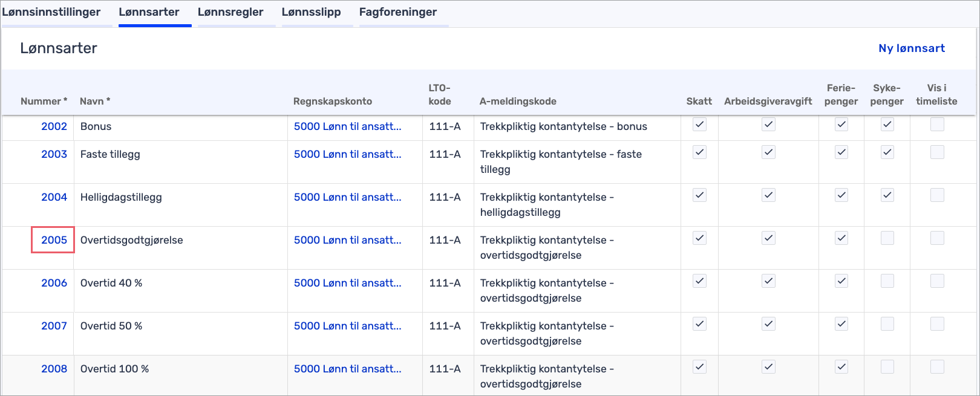Toggle Feriepenger checkbox for Overtid 40 %
The width and height of the screenshot is (980, 396).
[x=841, y=281]
